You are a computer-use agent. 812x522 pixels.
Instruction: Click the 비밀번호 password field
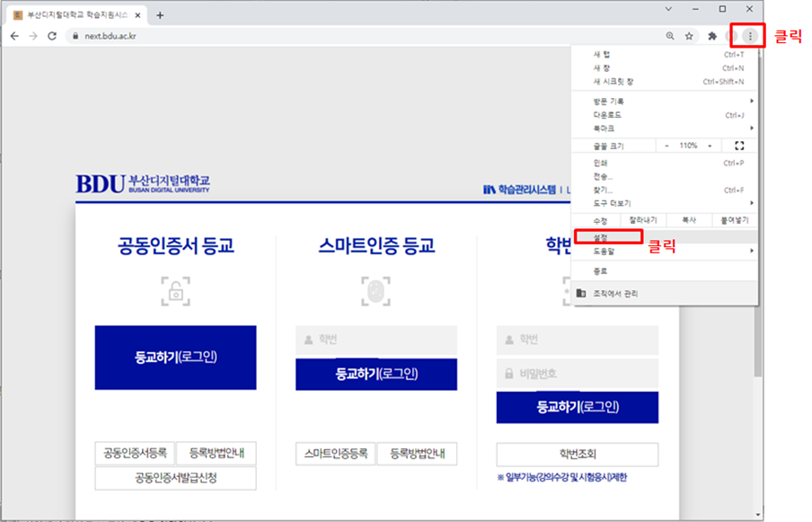(x=578, y=374)
